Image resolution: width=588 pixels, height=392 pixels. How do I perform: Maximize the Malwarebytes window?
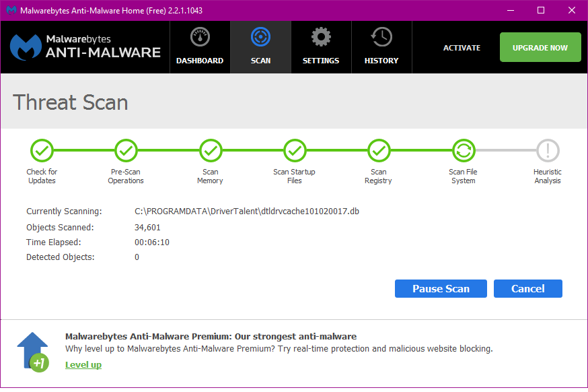pos(541,10)
